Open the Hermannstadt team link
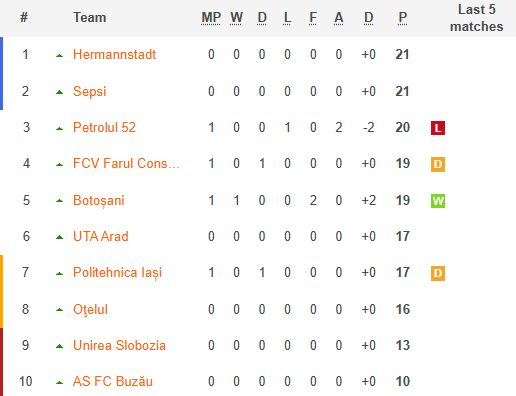The height and width of the screenshot is (396, 516). click(114, 54)
